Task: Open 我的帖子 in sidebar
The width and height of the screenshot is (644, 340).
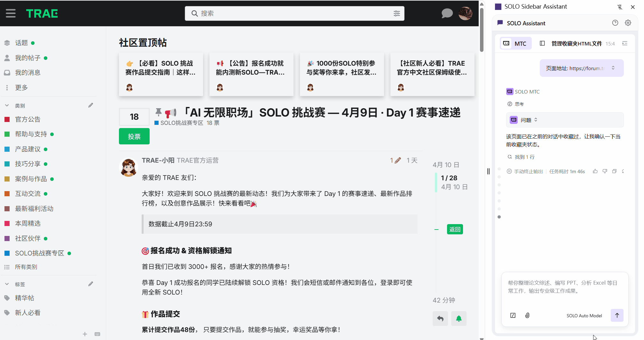Action: click(27, 58)
